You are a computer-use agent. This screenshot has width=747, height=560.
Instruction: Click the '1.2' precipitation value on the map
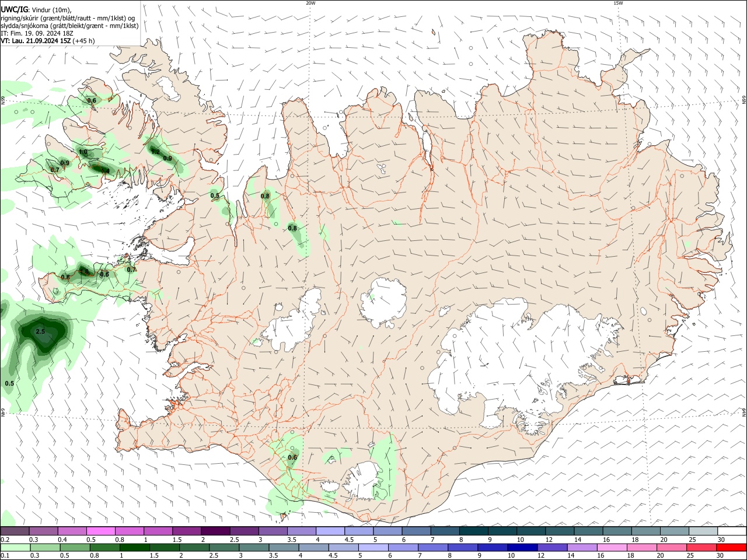click(155, 152)
